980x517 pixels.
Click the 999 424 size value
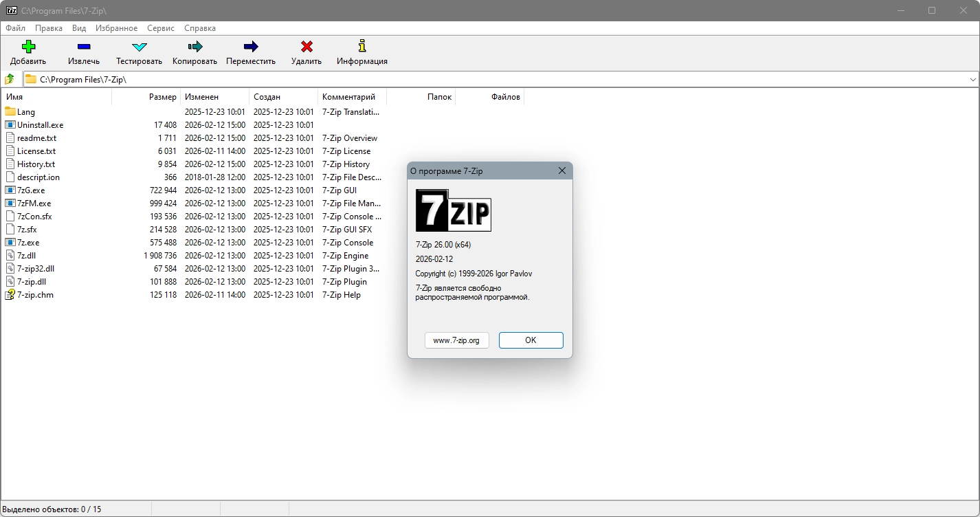click(x=163, y=203)
